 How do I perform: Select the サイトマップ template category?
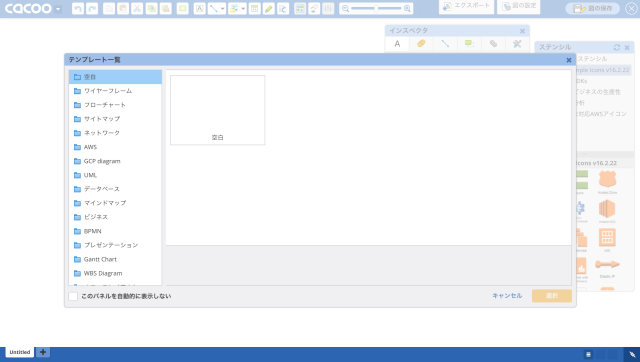116,119
